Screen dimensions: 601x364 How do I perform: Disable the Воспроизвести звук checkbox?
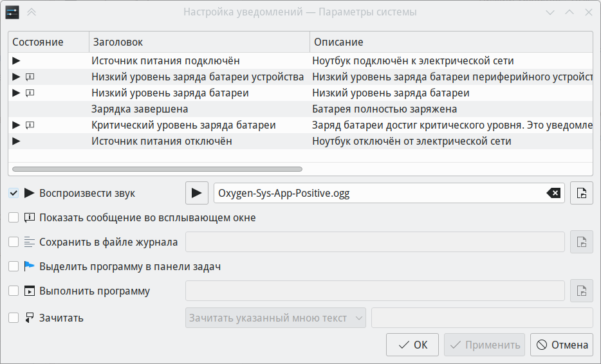point(14,193)
